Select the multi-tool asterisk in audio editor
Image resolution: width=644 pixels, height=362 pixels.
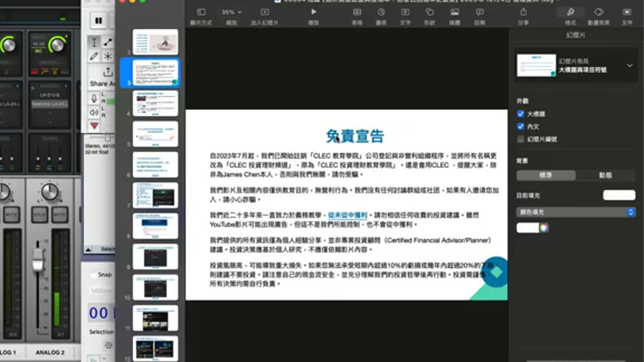click(x=108, y=56)
